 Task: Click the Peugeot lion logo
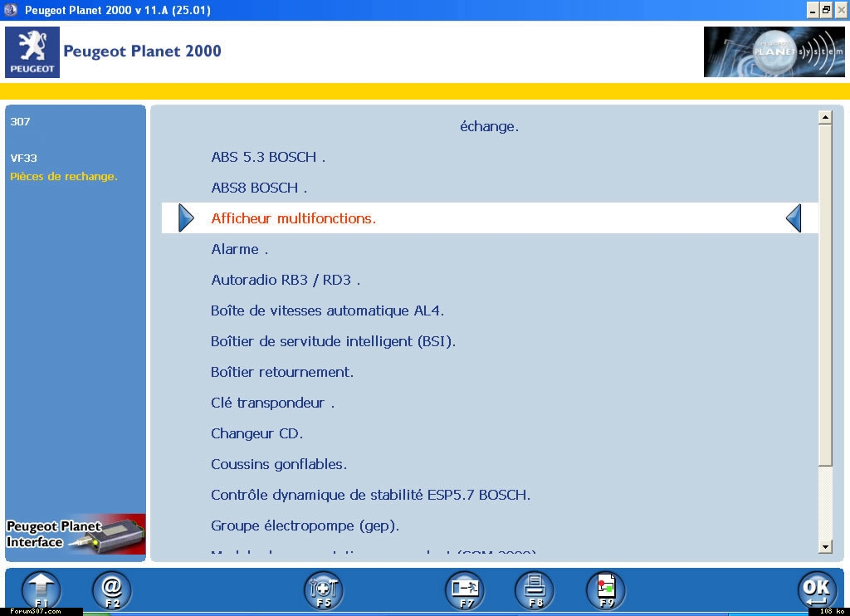[x=32, y=52]
